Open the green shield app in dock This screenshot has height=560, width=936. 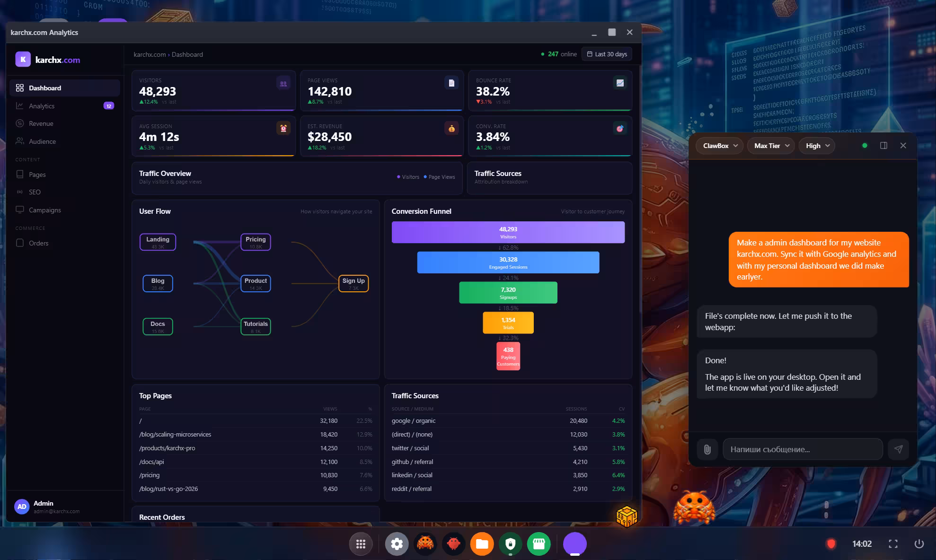coord(510,544)
